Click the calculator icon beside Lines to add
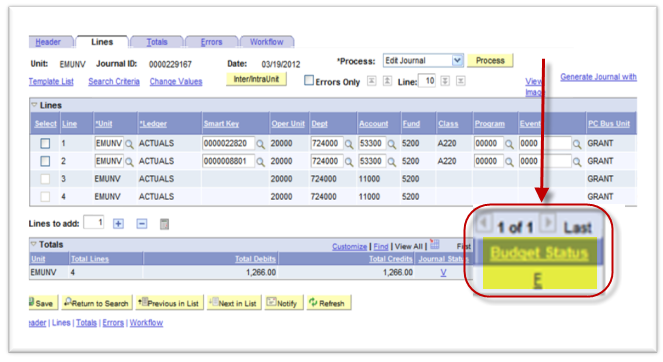663x362 pixels. coord(164,224)
